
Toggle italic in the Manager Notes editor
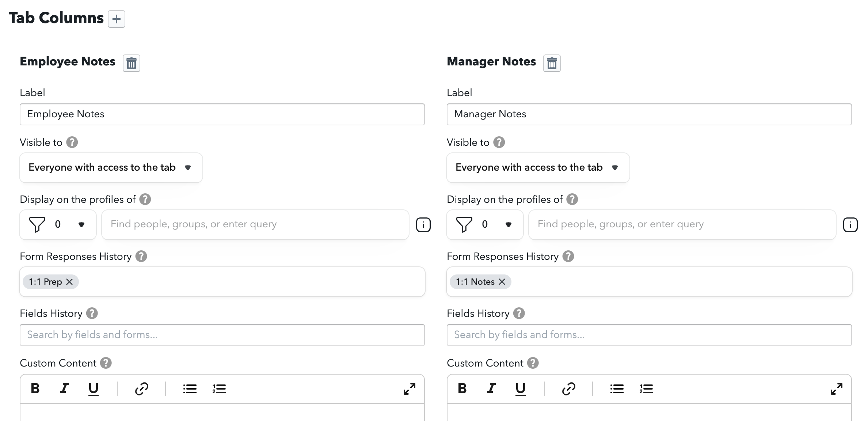[x=491, y=388]
